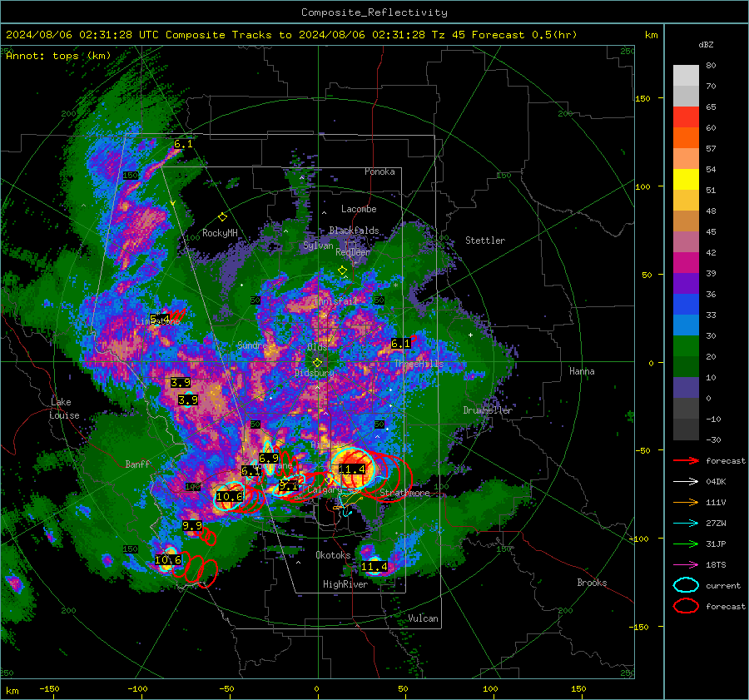
Task: Click the Vulcan city label
Action: [423, 618]
